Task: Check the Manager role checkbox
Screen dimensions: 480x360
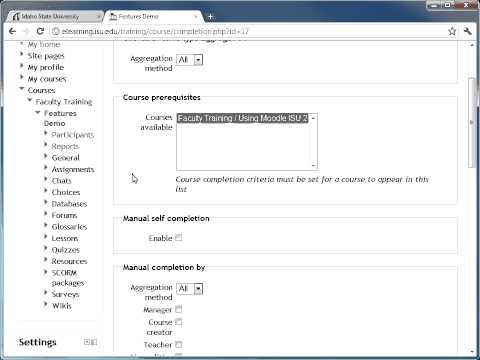Action: tap(179, 309)
